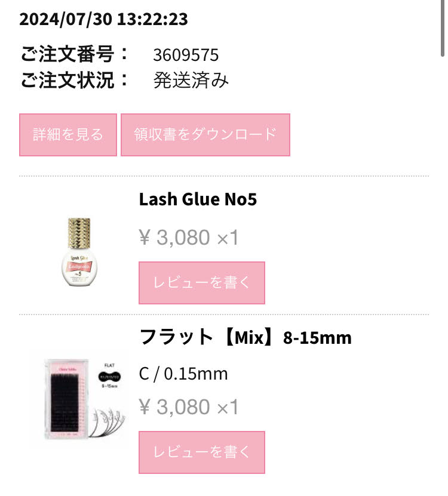
Task: Select order number 3609575
Action: pyautogui.click(x=186, y=55)
